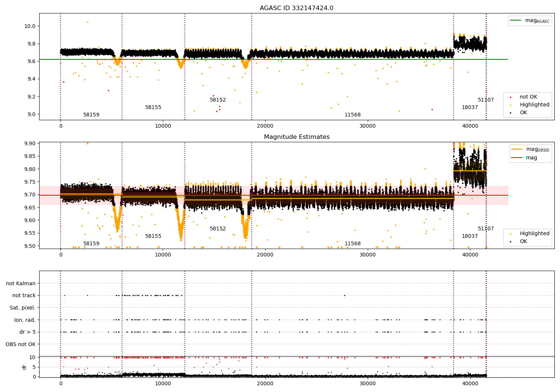Click the 9.65 y-axis tick label
Viewport: 560px width, 392px height.
point(29,208)
